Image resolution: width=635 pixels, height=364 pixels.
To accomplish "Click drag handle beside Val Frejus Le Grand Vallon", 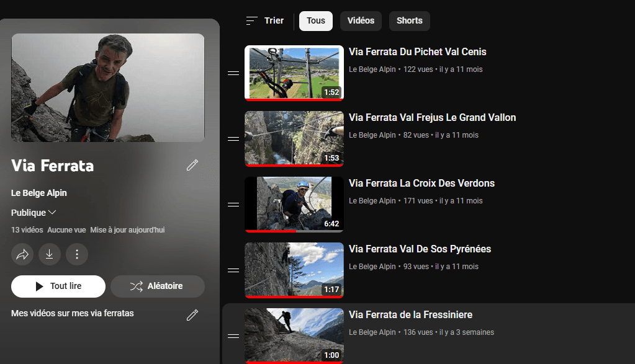I will [233, 139].
